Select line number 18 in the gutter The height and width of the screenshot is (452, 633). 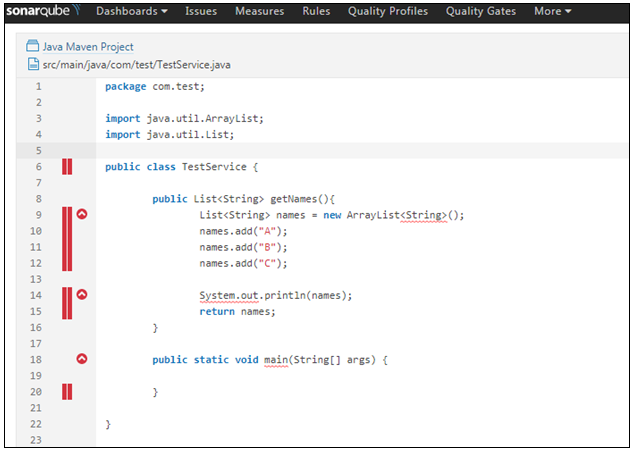36,360
